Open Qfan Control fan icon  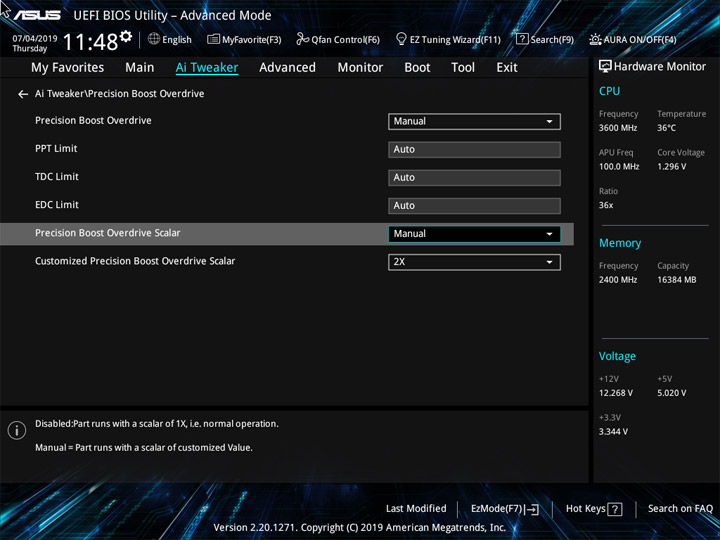pos(303,39)
